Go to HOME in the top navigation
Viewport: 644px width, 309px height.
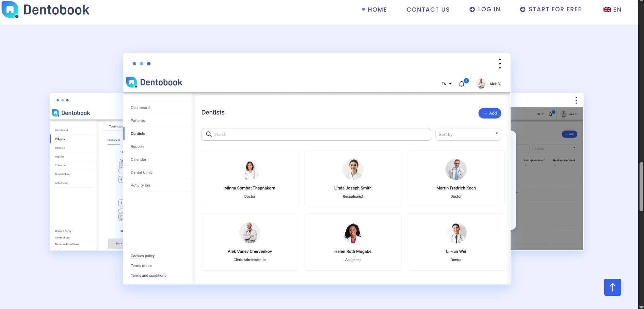[377, 10]
